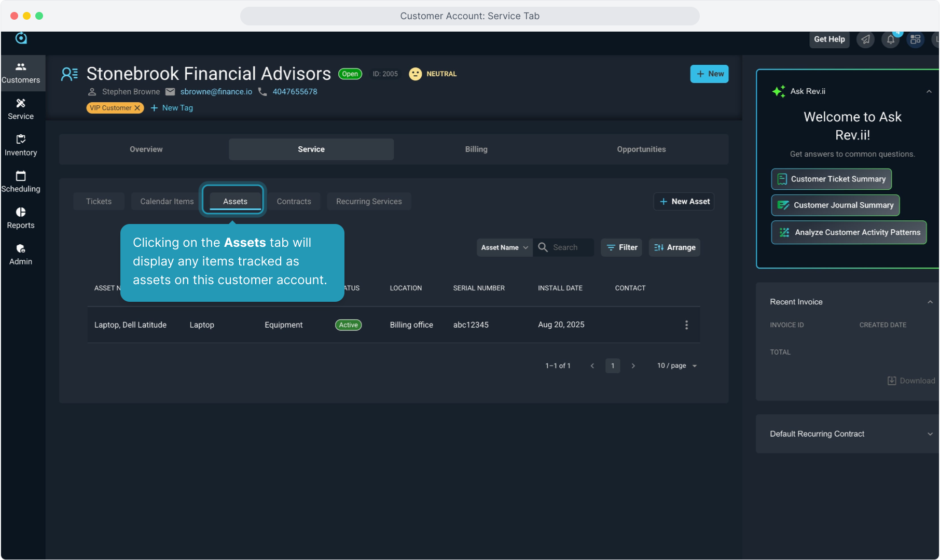940x560 pixels.
Task: Click the Aug 20, 2025 install date
Action: point(561,325)
